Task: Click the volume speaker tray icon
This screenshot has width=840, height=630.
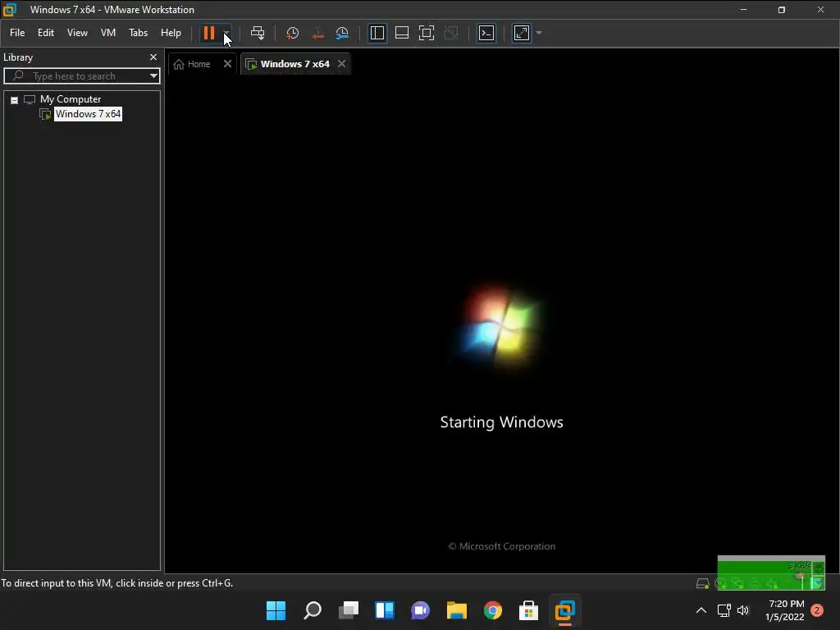Action: tap(743, 610)
